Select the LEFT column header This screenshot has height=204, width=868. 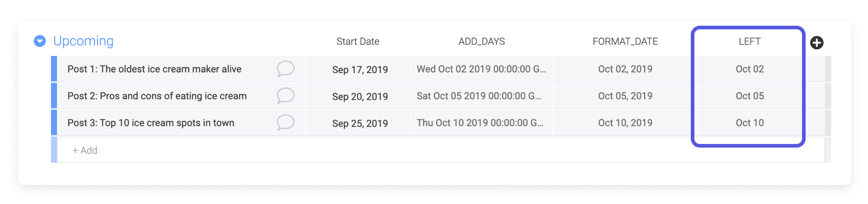(x=750, y=42)
